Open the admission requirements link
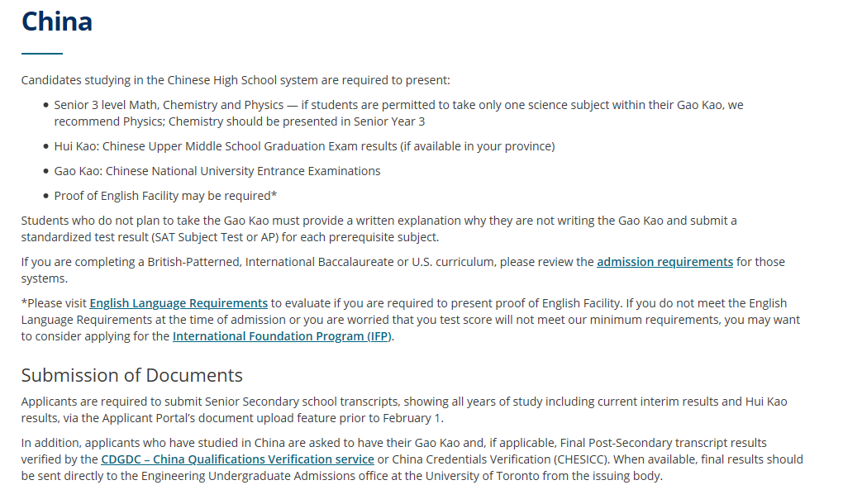 [664, 262]
